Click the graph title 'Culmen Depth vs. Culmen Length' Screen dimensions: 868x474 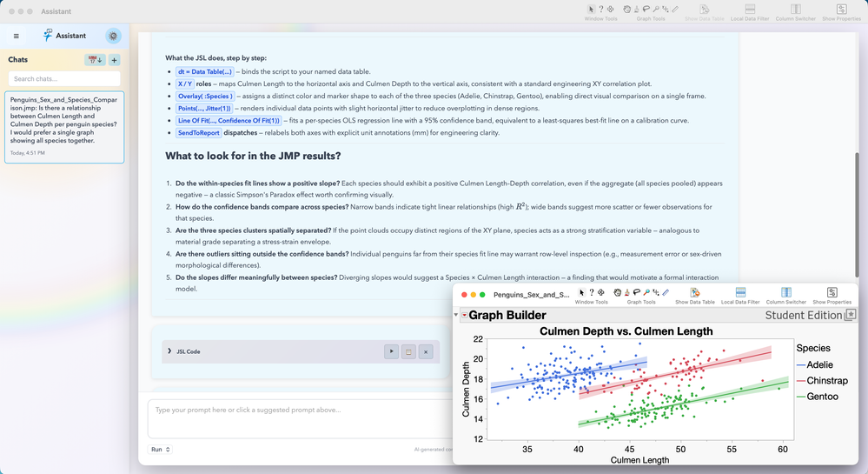click(x=626, y=331)
